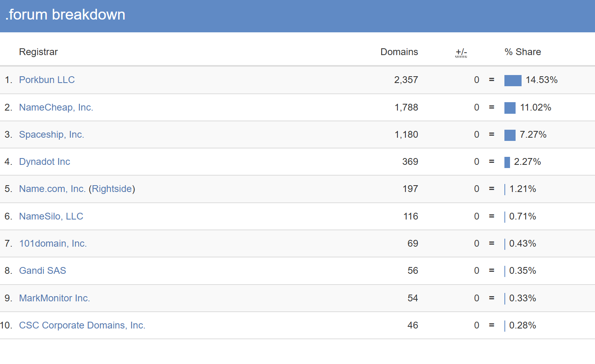
Task: Click the equals sign in MarkMonitor row
Action: click(492, 298)
